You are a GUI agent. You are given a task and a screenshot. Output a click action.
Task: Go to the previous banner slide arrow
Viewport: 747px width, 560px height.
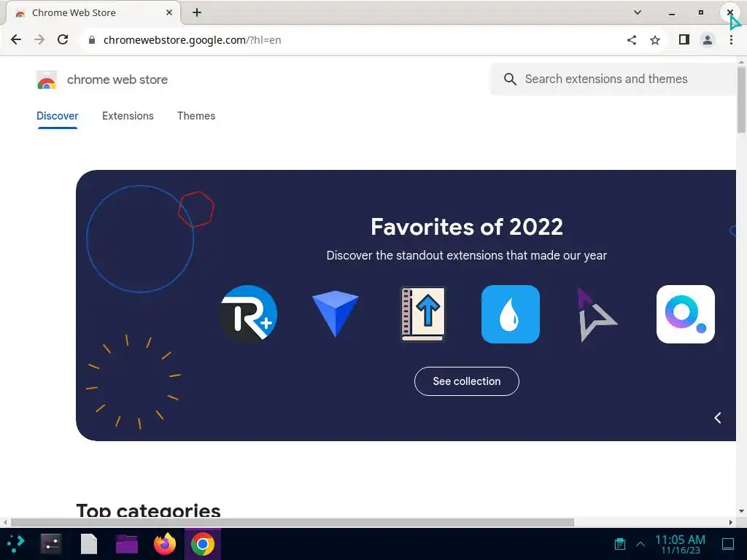tap(718, 418)
